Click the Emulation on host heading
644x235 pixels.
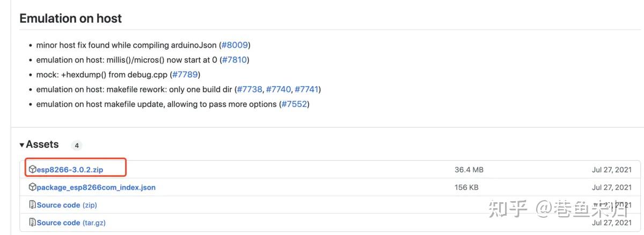[70, 18]
